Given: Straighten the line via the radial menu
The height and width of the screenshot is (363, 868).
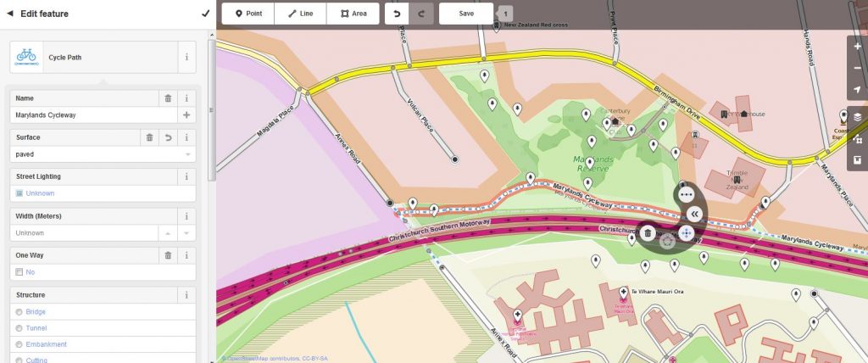Looking at the screenshot, I should tap(687, 194).
